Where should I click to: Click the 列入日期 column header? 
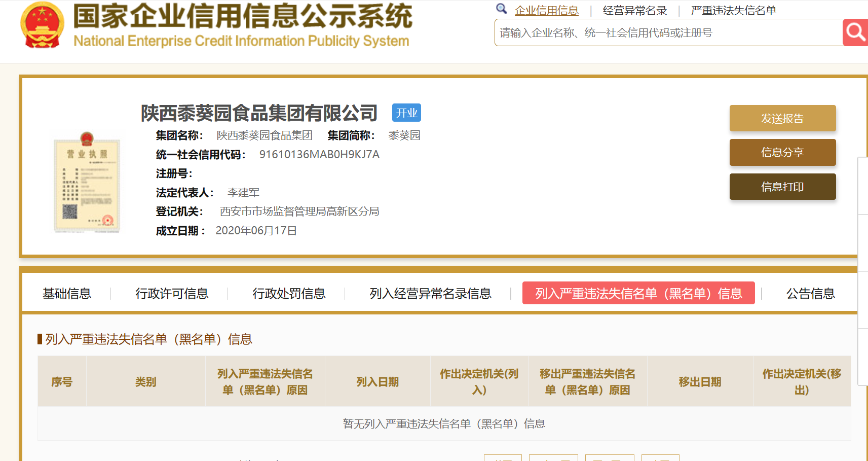point(378,382)
